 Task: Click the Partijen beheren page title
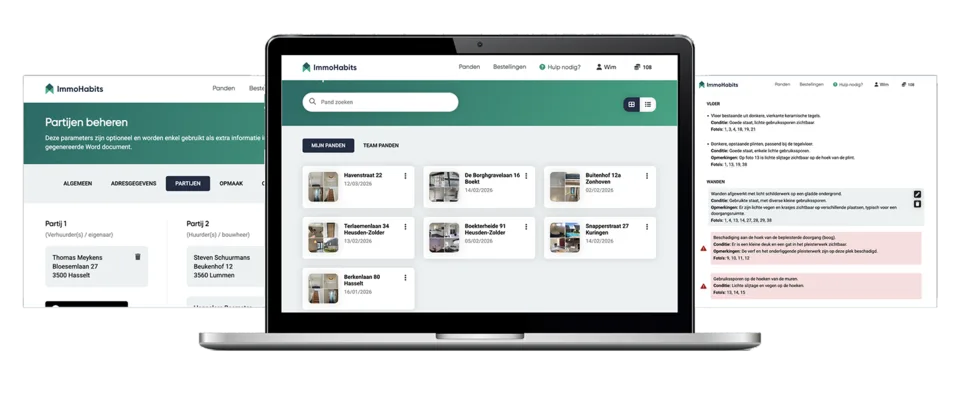pyautogui.click(x=86, y=123)
